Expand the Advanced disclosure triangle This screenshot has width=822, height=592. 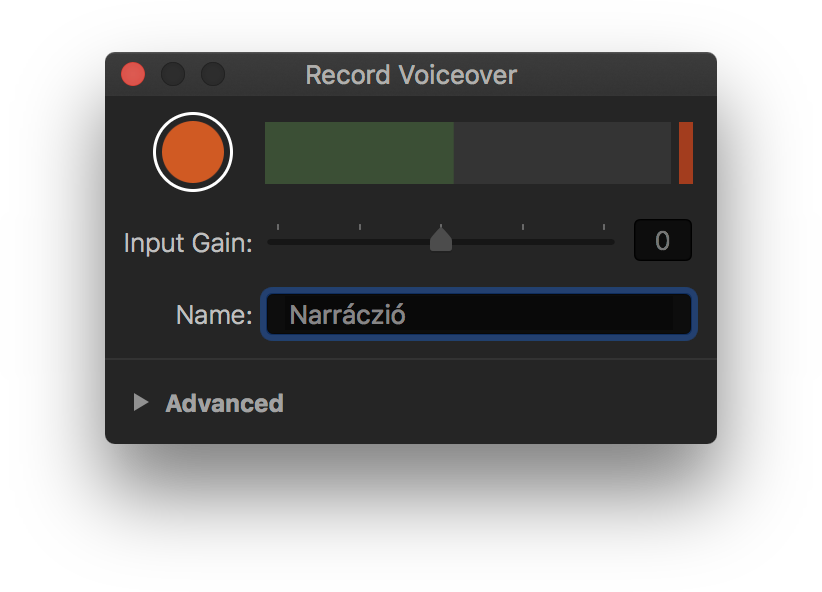tap(141, 402)
